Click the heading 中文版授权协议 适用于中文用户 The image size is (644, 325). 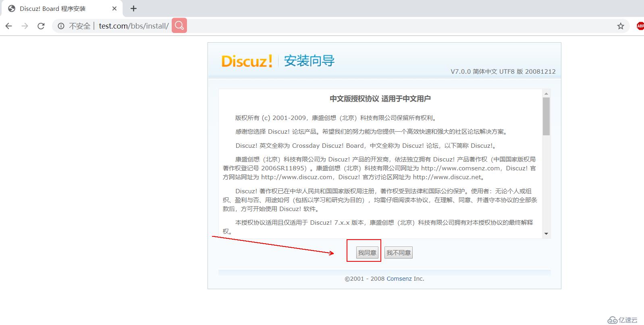[380, 99]
